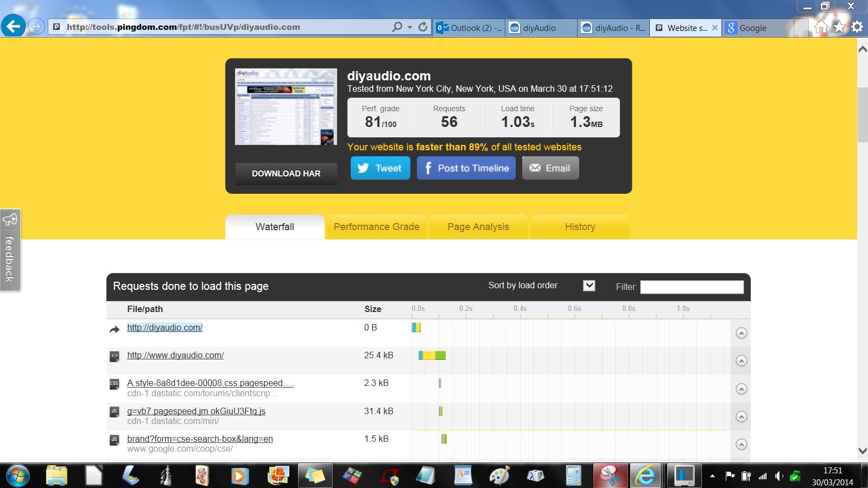This screenshot has height=488, width=868.
Task: Open Paint palette icon in taskbar
Action: [499, 476]
